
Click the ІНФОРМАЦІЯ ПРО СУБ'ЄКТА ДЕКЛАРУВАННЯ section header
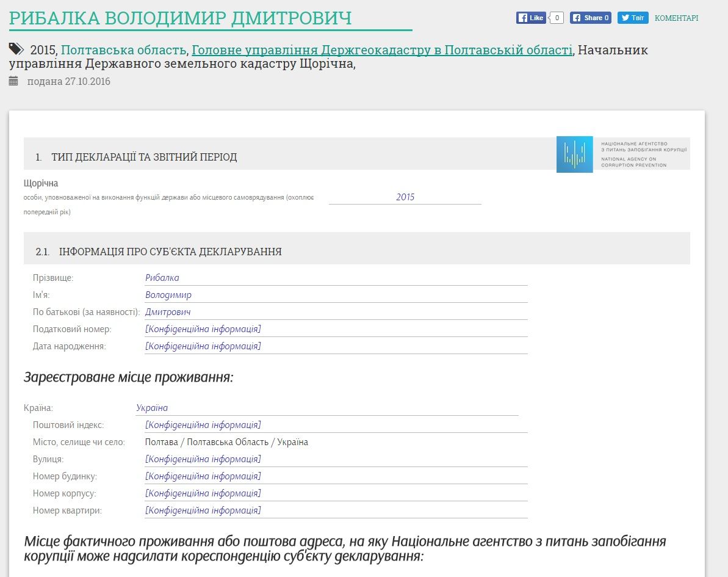[170, 252]
